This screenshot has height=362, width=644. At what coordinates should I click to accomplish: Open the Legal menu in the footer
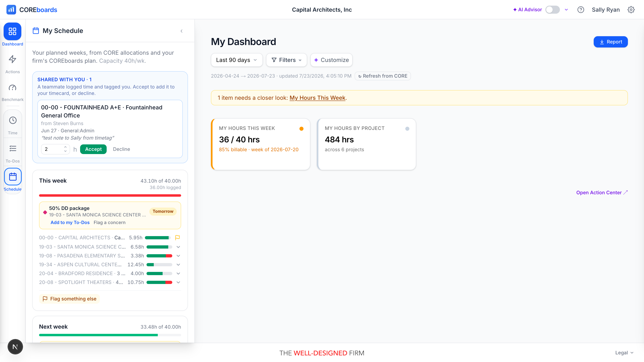tap(624, 353)
